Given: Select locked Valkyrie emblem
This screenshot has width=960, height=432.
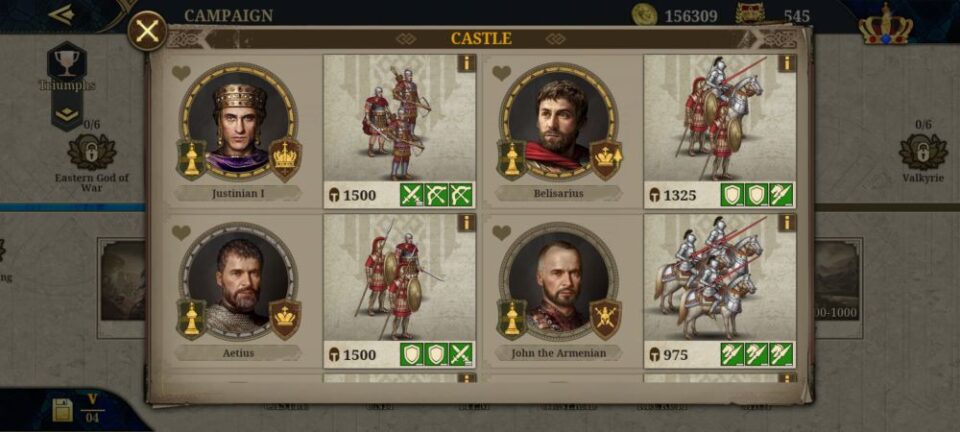Looking at the screenshot, I should click(923, 152).
